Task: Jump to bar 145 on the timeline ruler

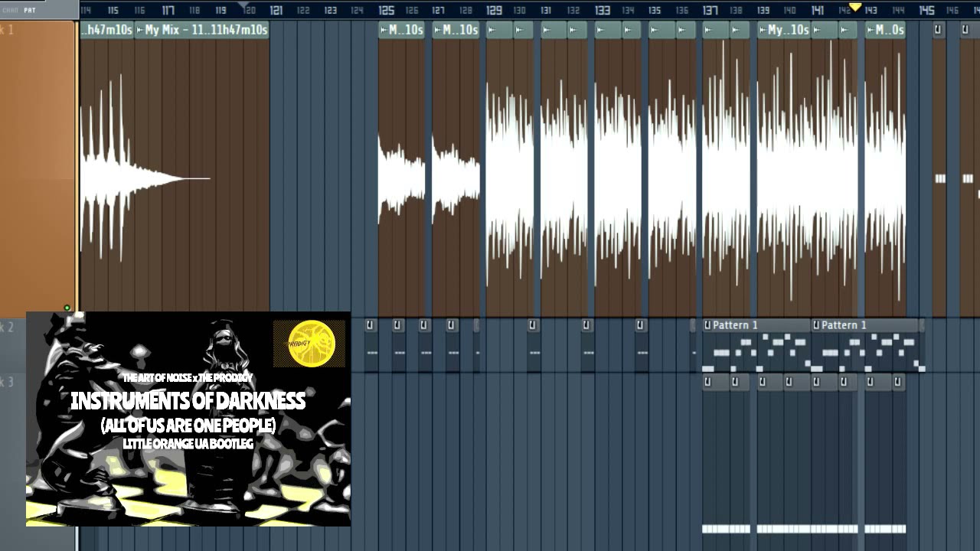Action: [x=926, y=10]
